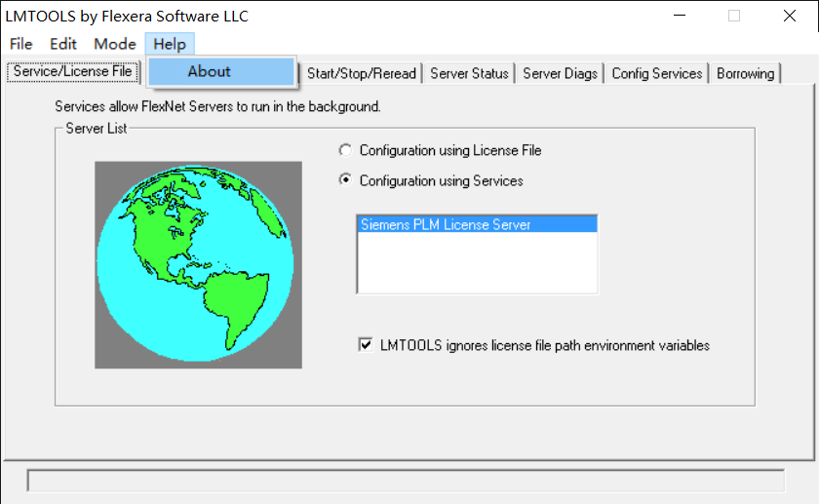Switch to the Service/License File tab

coord(72,72)
